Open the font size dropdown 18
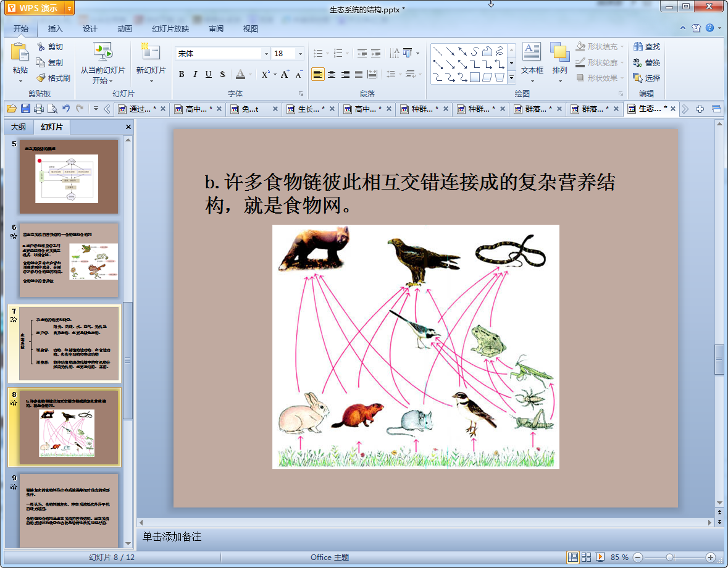The image size is (728, 568). coord(300,54)
